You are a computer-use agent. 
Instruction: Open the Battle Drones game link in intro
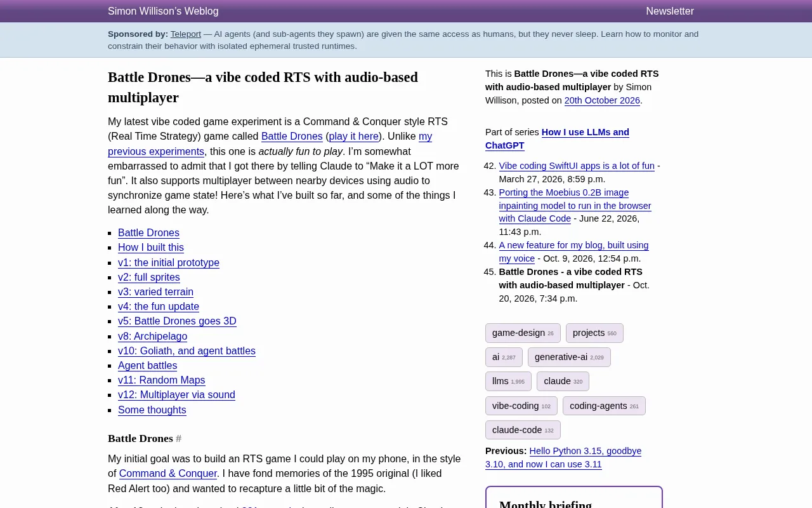click(x=292, y=136)
